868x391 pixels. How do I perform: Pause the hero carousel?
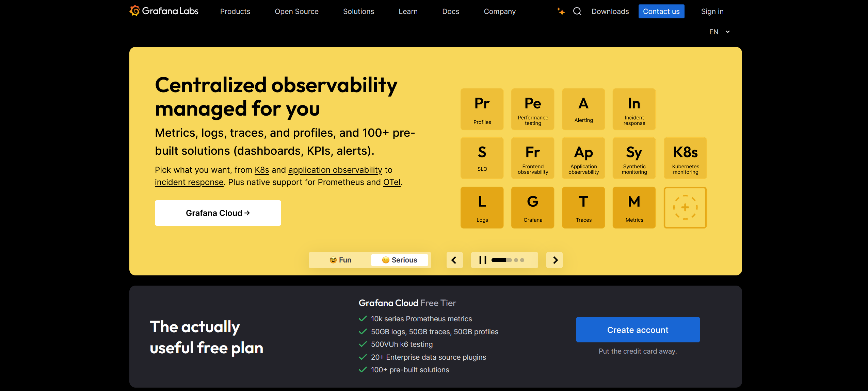(483, 260)
